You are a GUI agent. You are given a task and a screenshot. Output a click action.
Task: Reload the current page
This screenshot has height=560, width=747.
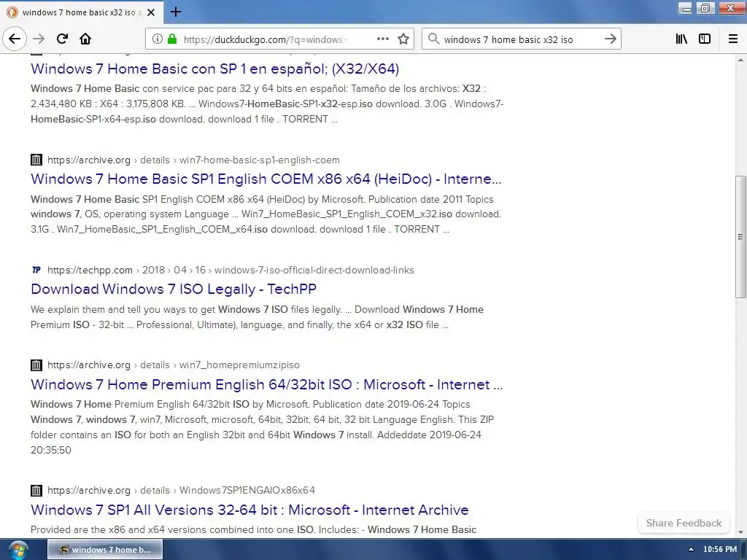coord(63,39)
